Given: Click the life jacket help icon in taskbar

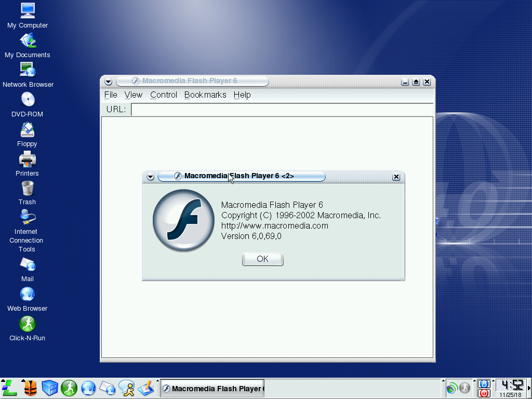Looking at the screenshot, I should (x=31, y=388).
